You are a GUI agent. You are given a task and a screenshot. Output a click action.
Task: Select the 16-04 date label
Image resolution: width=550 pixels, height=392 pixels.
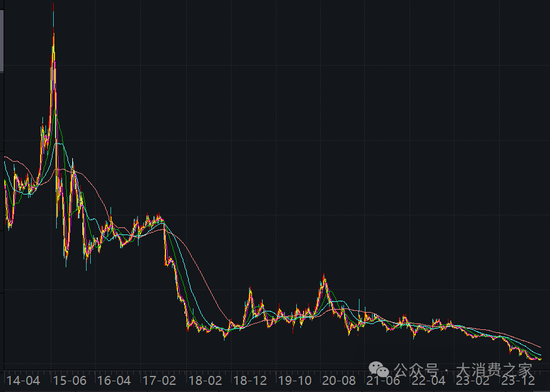coord(114,381)
